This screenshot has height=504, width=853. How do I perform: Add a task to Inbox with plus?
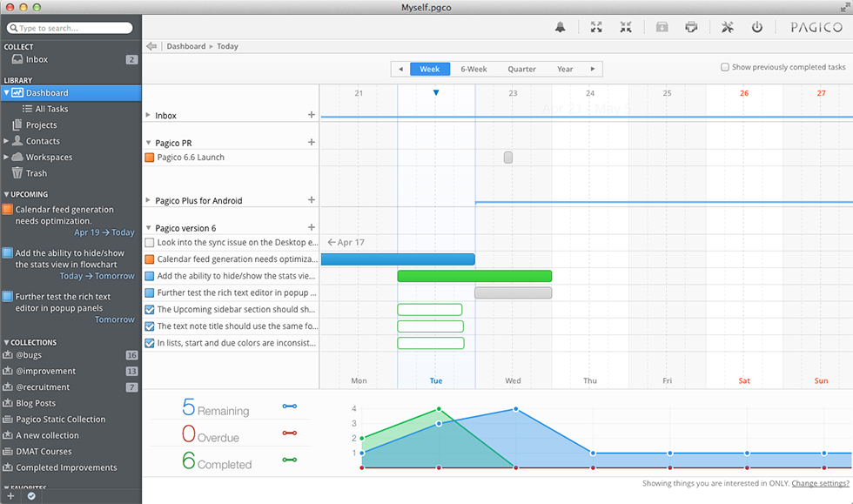(312, 115)
